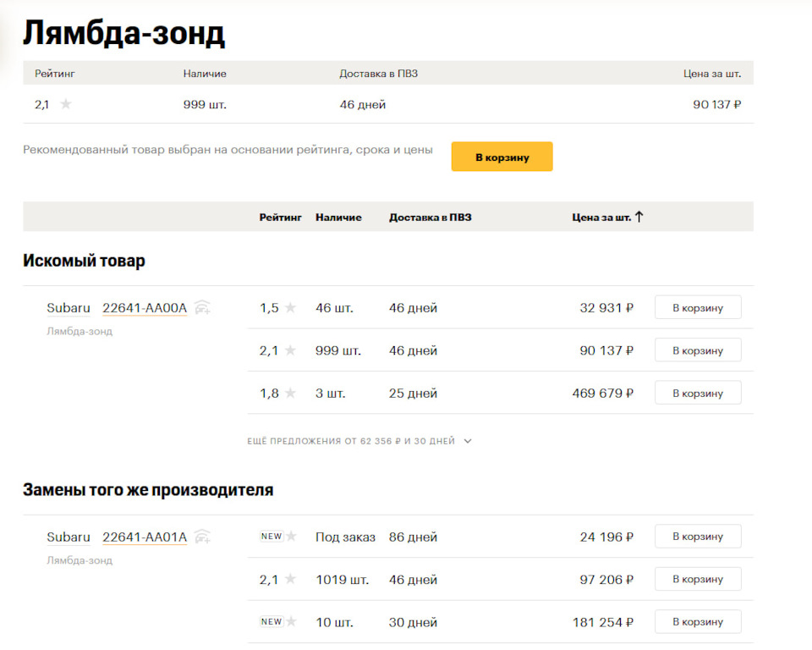This screenshot has width=812, height=650.
Task: Open part number 22641-AA01A link
Action: 145,537
